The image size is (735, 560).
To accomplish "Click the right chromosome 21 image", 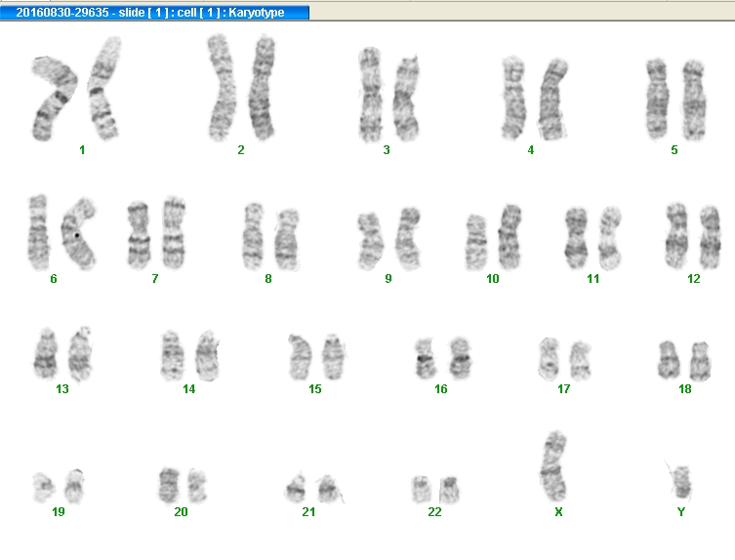I will point(330,489).
